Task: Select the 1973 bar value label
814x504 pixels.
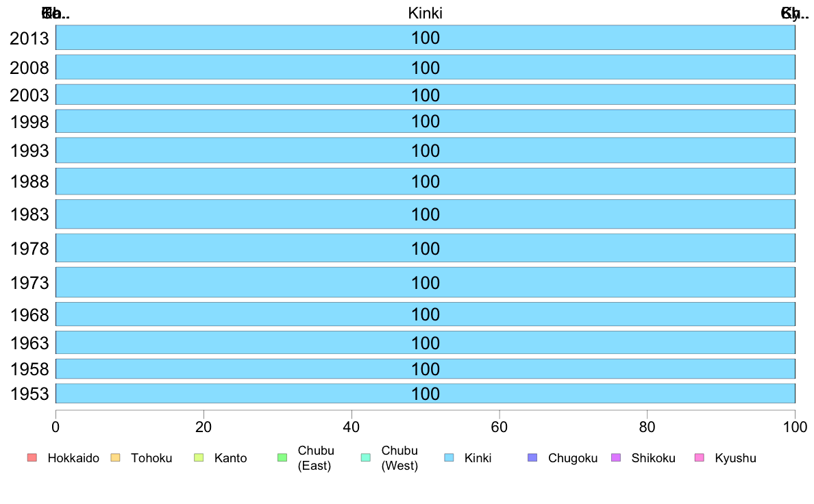Action: [x=425, y=283]
